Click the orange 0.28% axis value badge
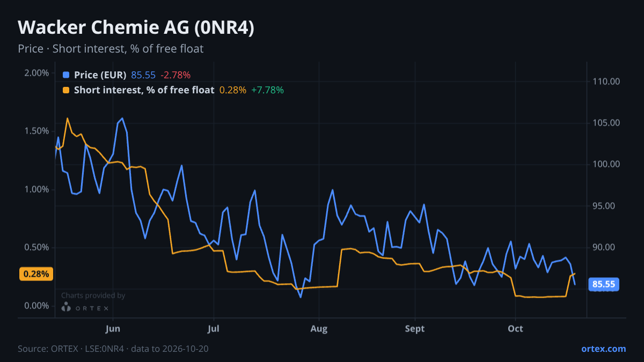 click(x=36, y=274)
